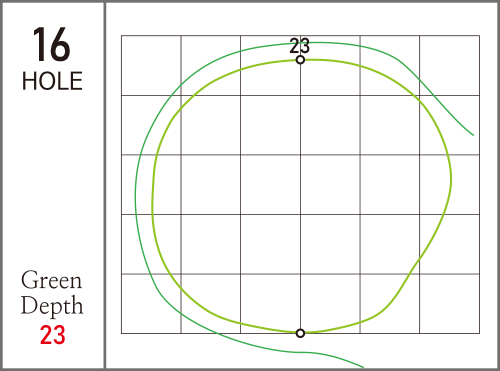Click the grid cell right of center line, middle row
The width and height of the screenshot is (500, 371).
[330, 184]
